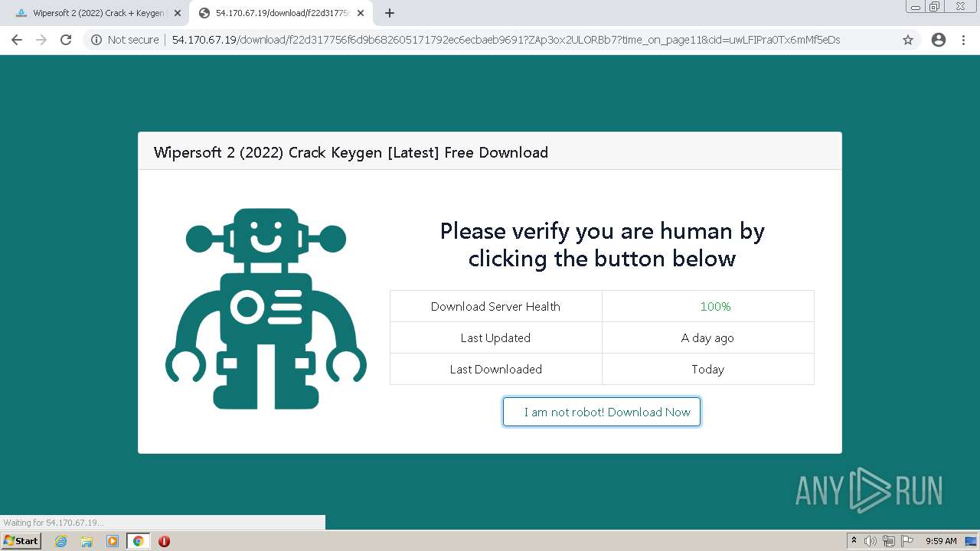Reload the page with refresh icon
Viewport: 980px width, 551px height.
(66, 40)
